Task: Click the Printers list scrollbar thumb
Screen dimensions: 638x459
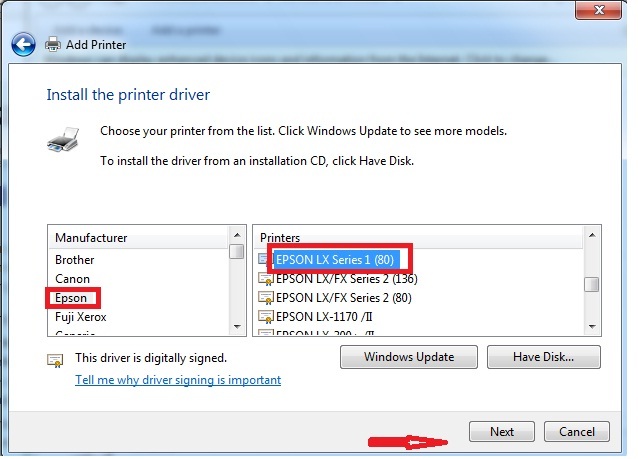Action: 592,284
